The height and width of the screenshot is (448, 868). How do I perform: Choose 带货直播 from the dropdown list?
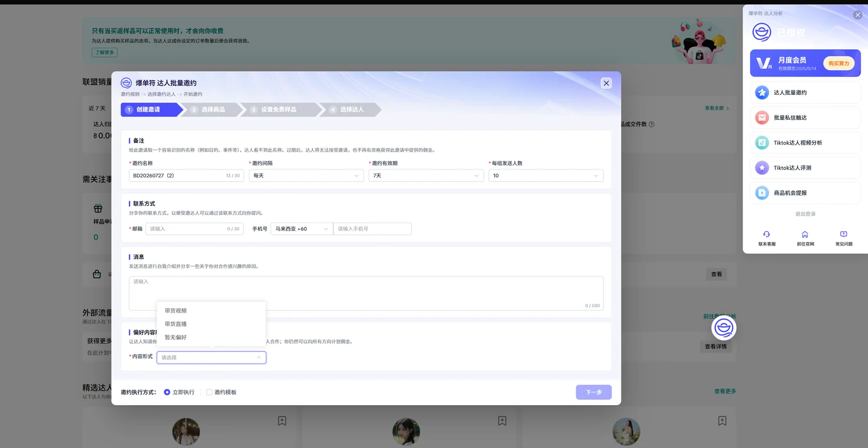point(211,324)
